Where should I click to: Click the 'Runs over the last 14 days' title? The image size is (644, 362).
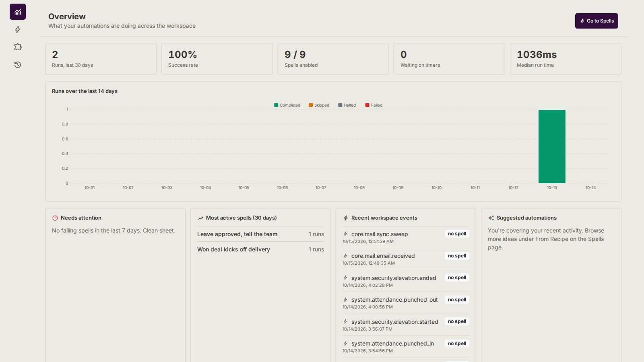85,91
